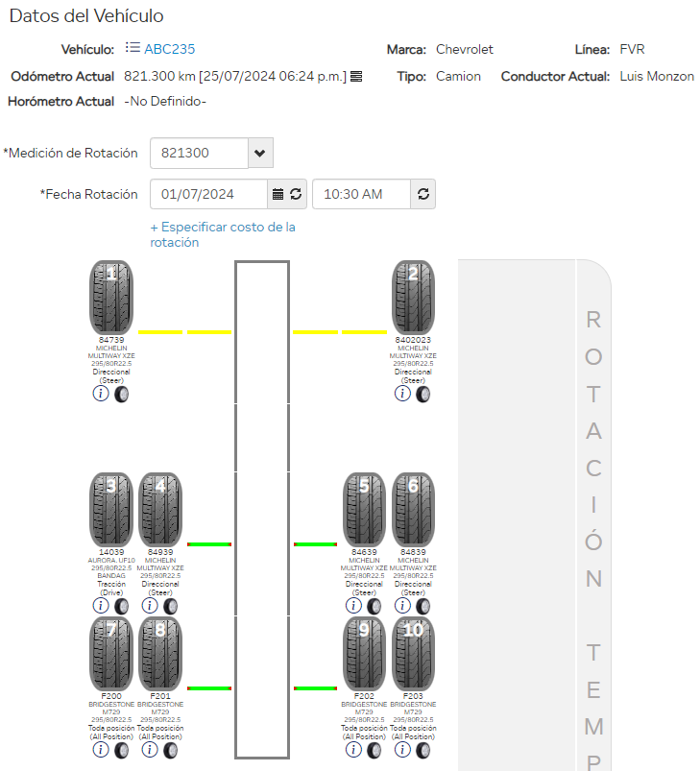
Task: Open the calendar picker for Fecha Rotación
Action: [x=278, y=194]
